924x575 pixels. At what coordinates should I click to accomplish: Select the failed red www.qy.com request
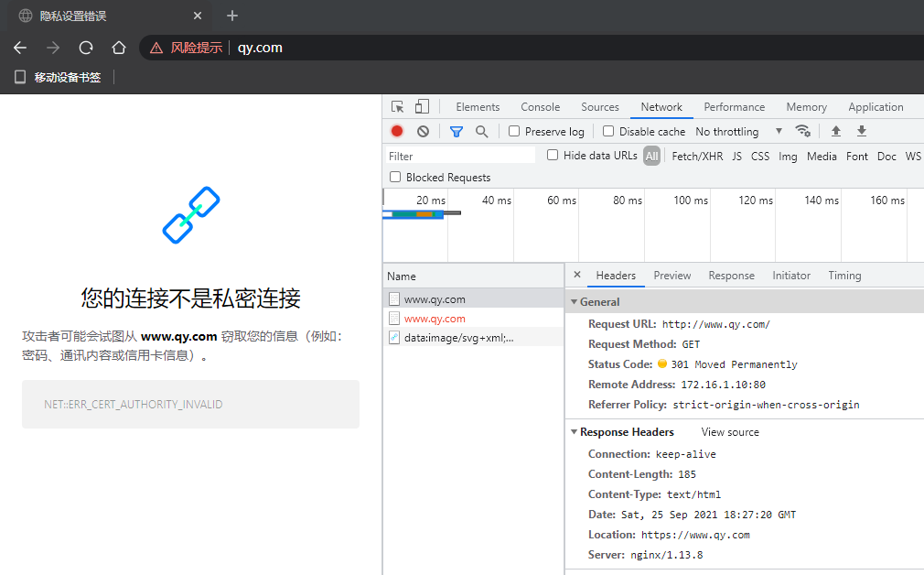pos(474,319)
